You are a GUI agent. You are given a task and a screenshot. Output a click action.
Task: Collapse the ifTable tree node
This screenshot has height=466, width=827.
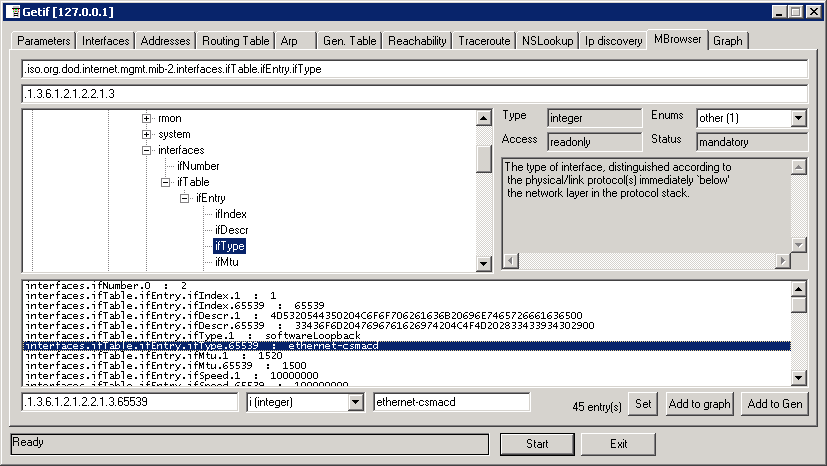pyautogui.click(x=165, y=182)
